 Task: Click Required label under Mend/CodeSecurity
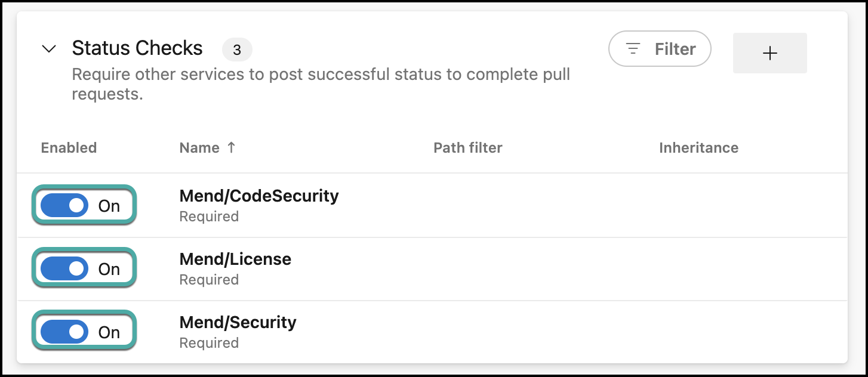pyautogui.click(x=209, y=217)
